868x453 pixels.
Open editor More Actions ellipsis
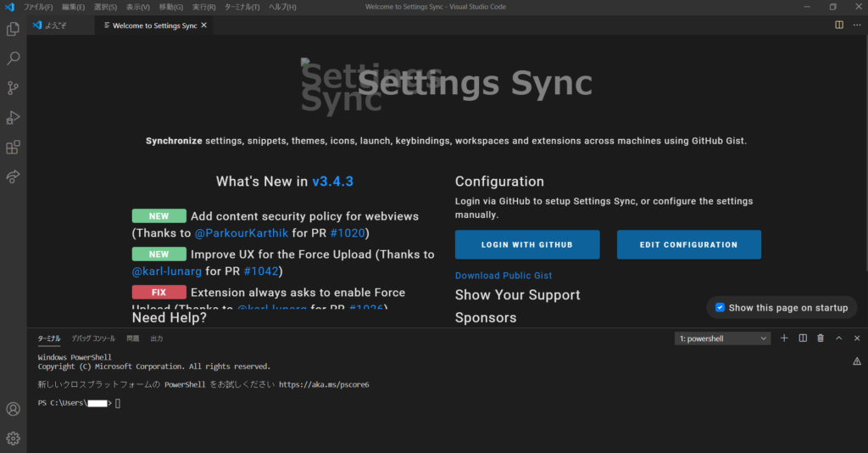point(857,25)
